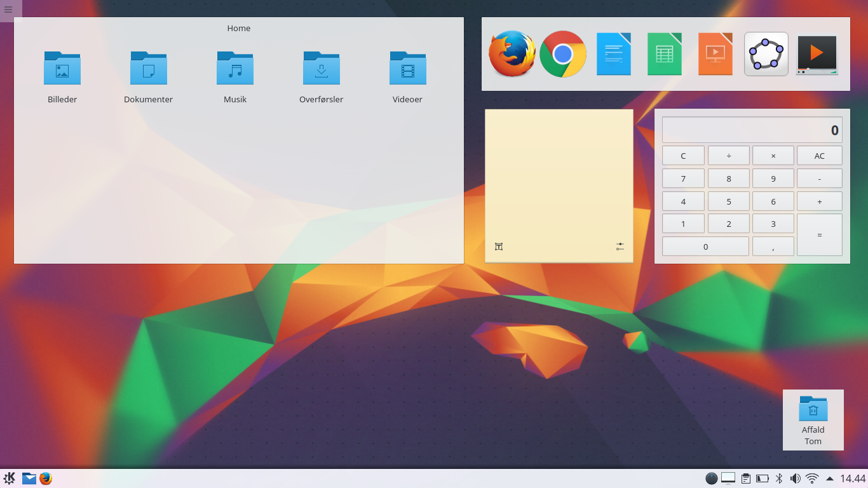Open the KDE application launcher
Viewport: 868px width, 488px height.
[10, 478]
